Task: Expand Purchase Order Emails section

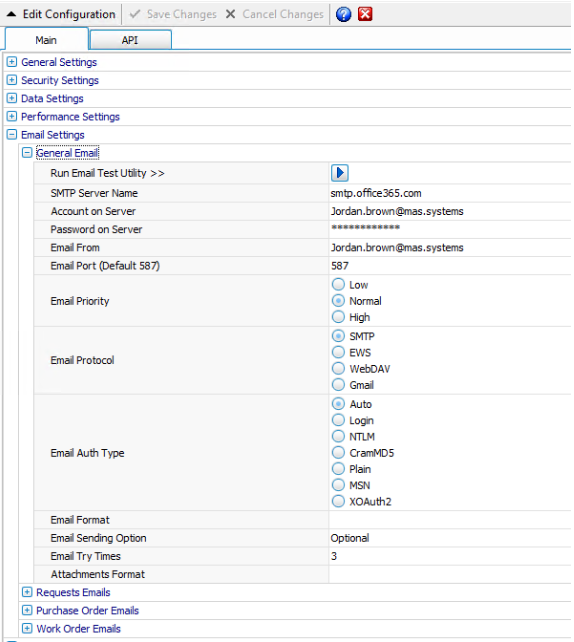Action: coord(27,610)
